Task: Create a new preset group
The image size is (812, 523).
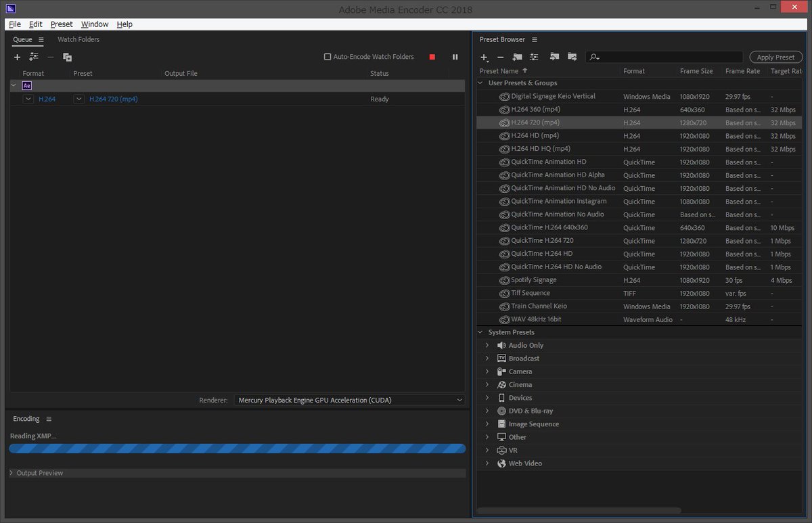Action: (x=518, y=58)
